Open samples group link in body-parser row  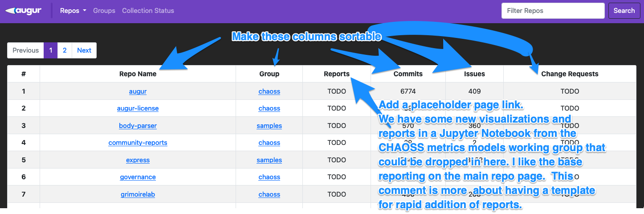pos(269,126)
